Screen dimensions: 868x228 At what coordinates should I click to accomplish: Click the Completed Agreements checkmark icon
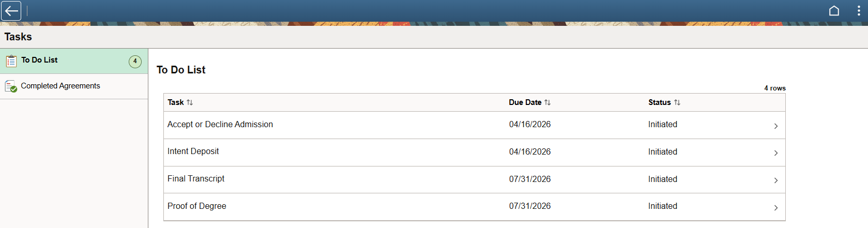click(11, 86)
